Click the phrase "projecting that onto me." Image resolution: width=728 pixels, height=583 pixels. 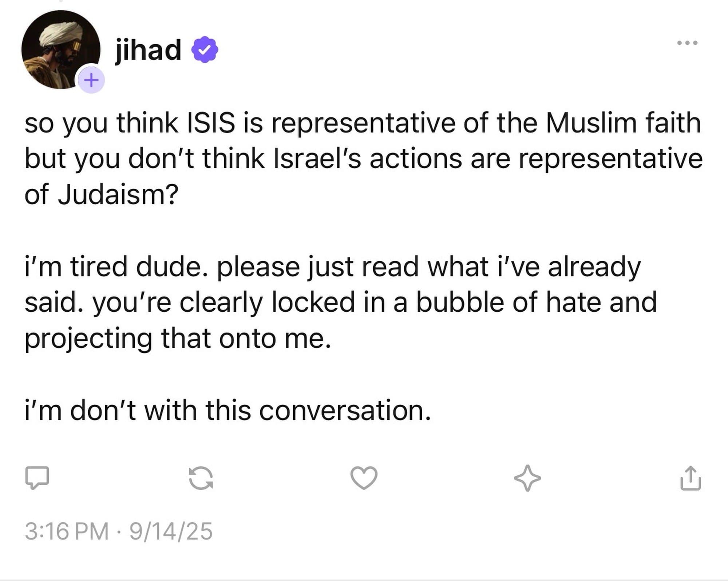(x=178, y=338)
